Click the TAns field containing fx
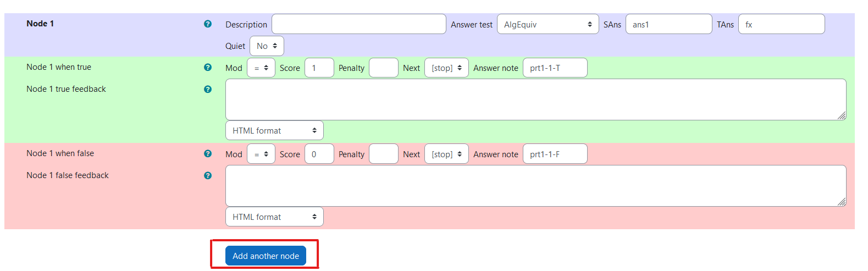The height and width of the screenshot is (271, 868). (x=781, y=24)
